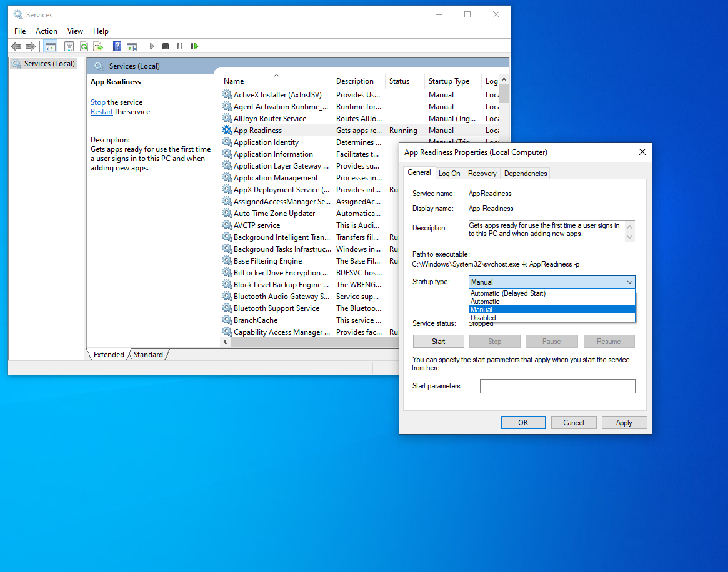728x572 pixels.
Task: Close the App Readiness Properties dialog
Action: click(642, 152)
